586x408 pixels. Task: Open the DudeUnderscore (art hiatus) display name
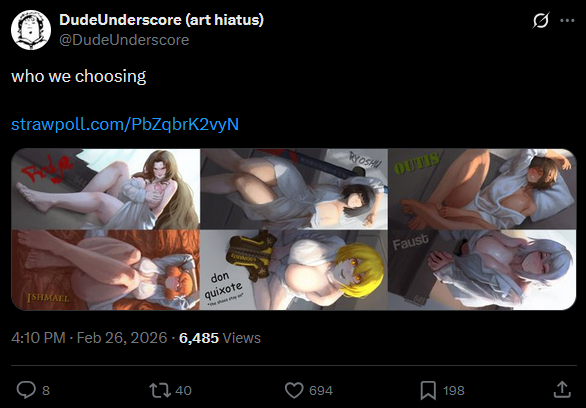161,19
